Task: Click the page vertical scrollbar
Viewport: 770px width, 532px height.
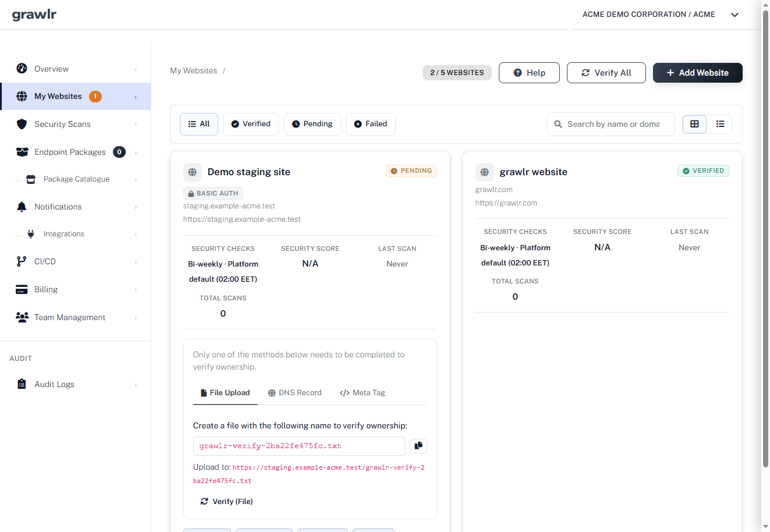Action: tap(765, 239)
